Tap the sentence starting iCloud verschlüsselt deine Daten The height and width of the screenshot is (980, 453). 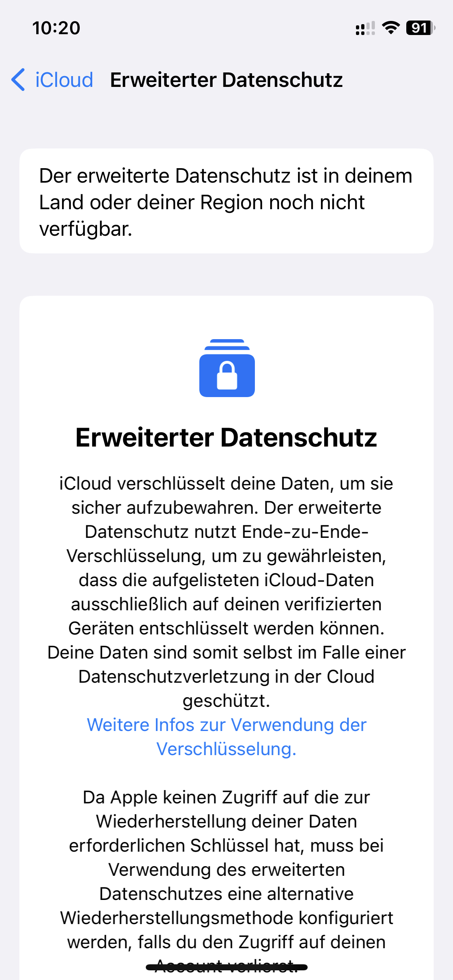226,484
